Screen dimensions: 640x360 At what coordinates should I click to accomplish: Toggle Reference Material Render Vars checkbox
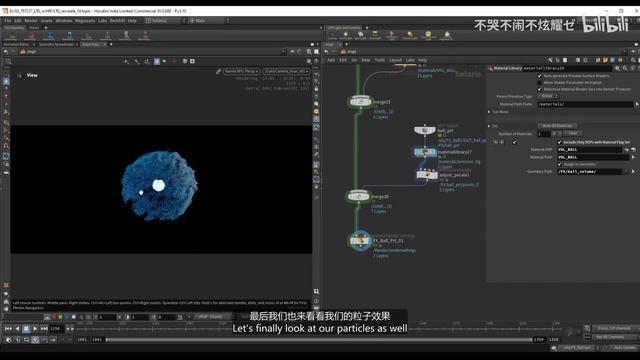(x=540, y=89)
